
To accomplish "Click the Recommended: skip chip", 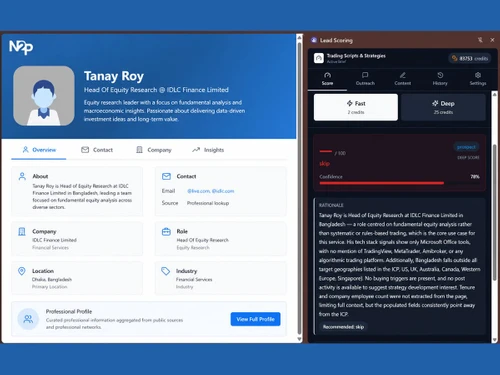I will pyautogui.click(x=343, y=327).
